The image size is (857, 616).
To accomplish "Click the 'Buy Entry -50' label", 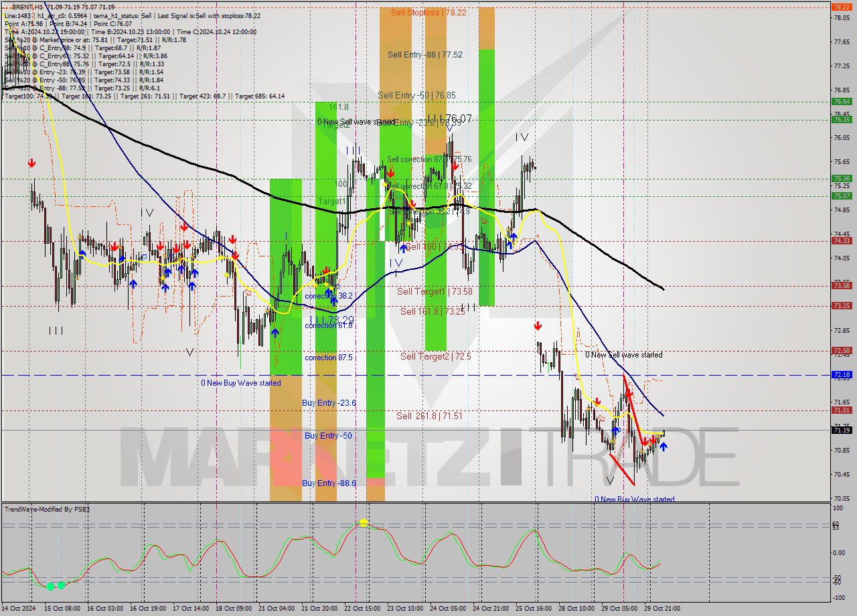I will click(x=328, y=436).
